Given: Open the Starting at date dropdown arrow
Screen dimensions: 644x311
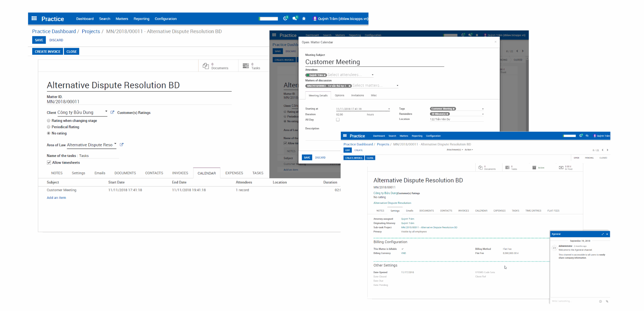Looking at the screenshot, I should tap(389, 109).
